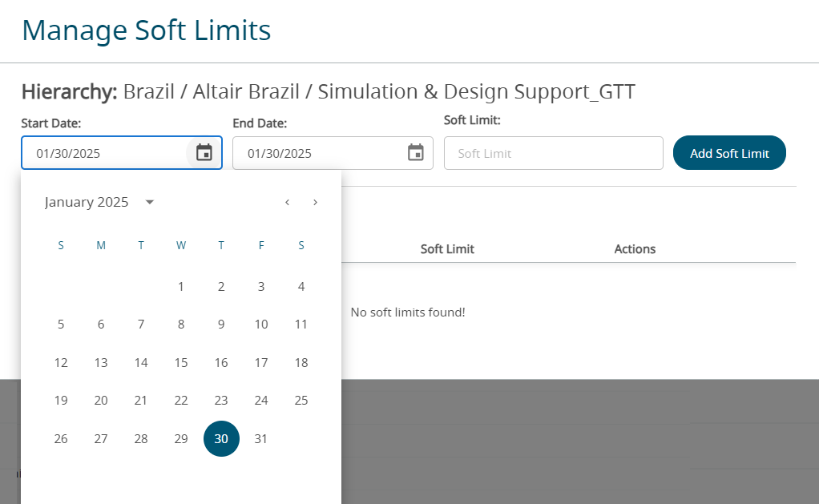Open the End Date calendar icon
Viewport: 819px width, 504px height.
tap(415, 153)
